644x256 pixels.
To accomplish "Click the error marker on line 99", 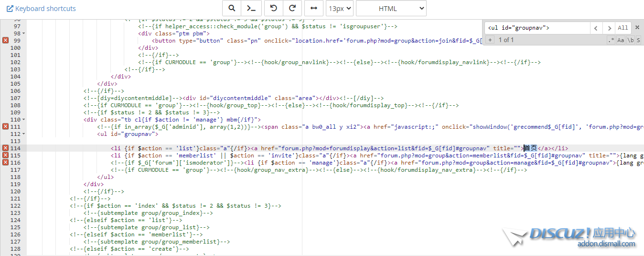I will coord(6,41).
